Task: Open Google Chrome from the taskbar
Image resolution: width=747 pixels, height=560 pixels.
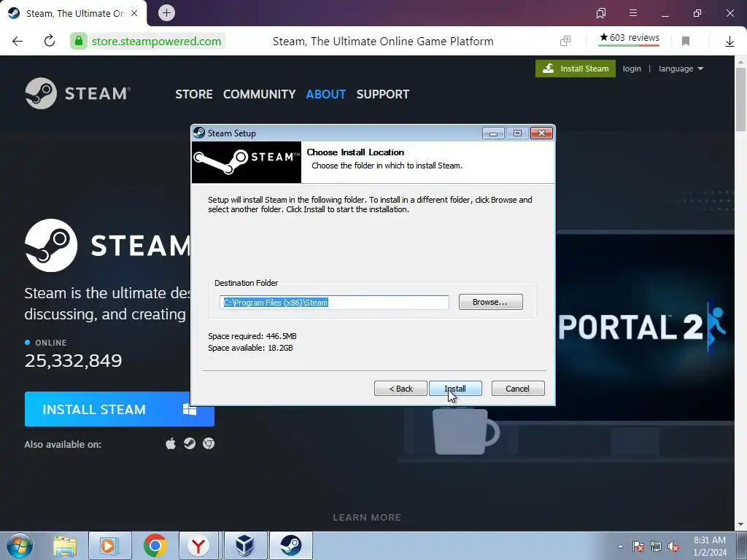Action: tap(155, 545)
